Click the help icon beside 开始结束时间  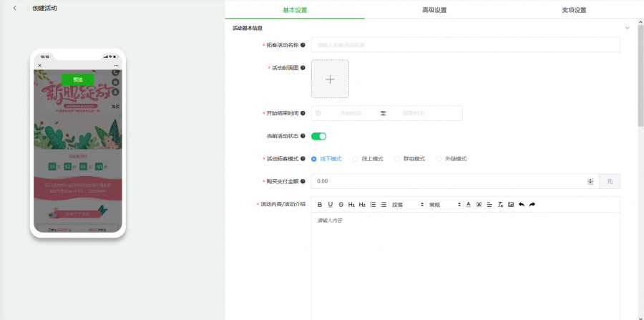pyautogui.click(x=303, y=113)
